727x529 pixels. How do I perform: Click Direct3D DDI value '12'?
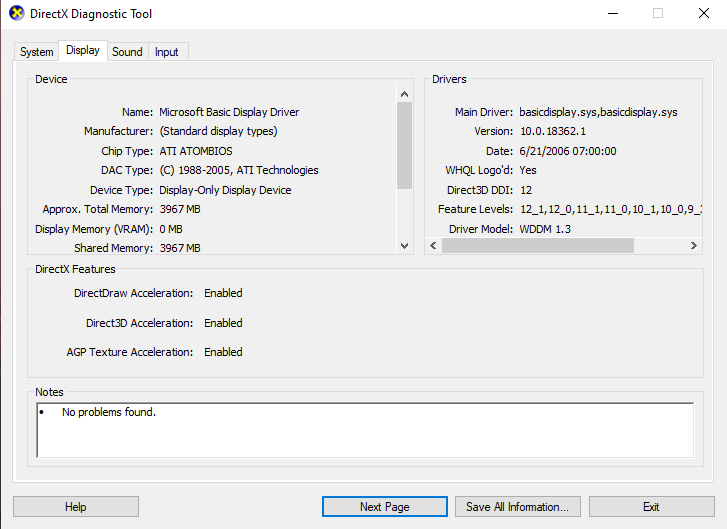tap(526, 190)
